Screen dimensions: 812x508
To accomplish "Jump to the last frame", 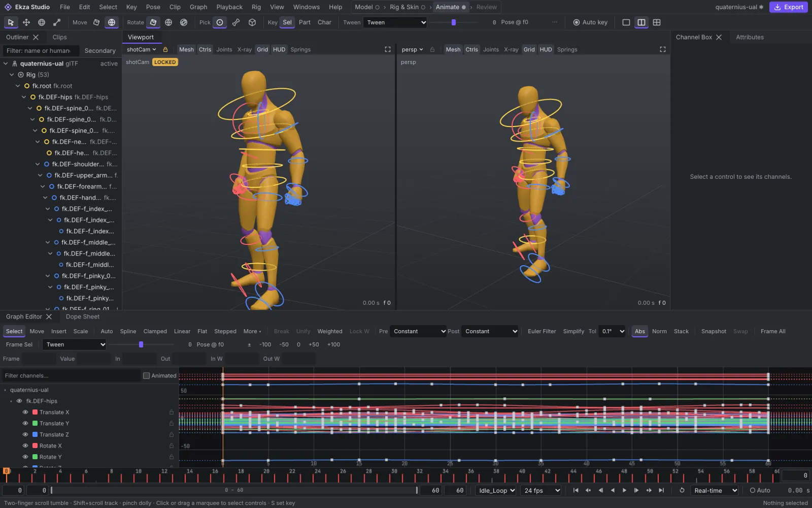I will point(661,490).
